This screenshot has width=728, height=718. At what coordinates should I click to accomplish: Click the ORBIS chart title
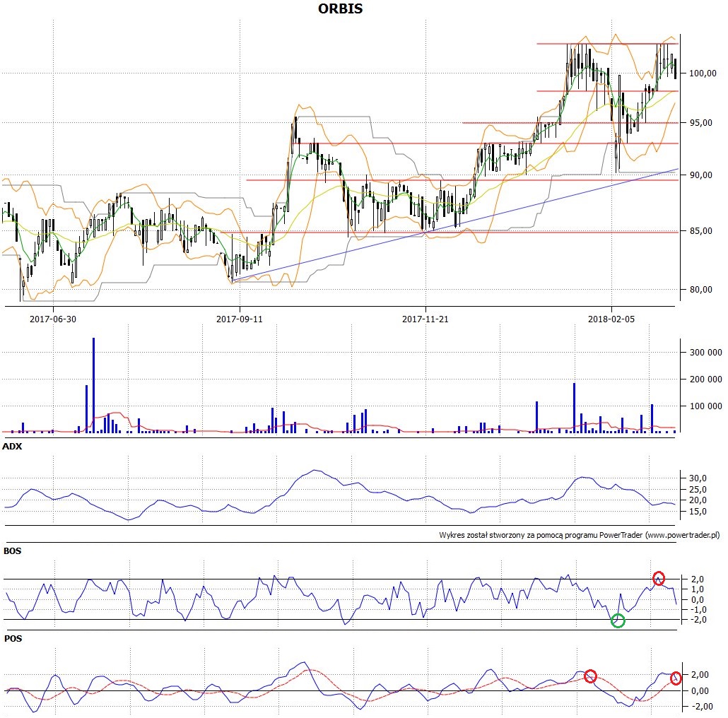340,8
